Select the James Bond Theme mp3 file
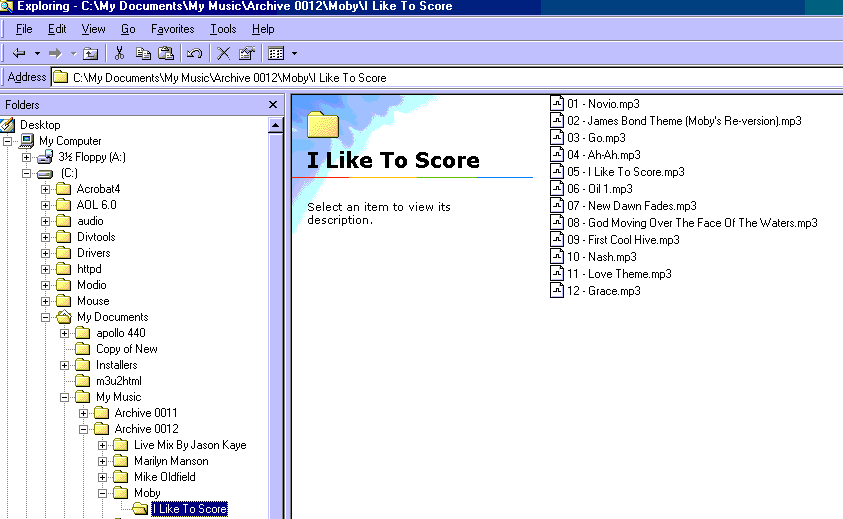Viewport: 843px width, 519px height. click(x=684, y=121)
